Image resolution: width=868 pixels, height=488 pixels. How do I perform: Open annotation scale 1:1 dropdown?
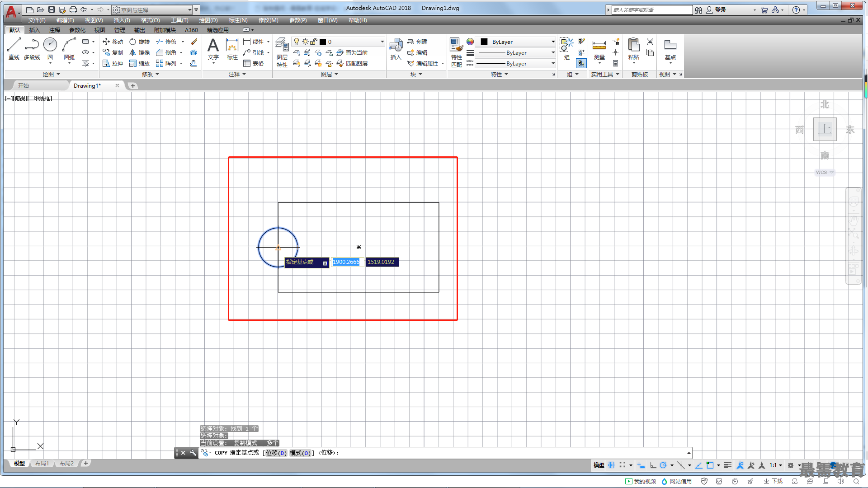pos(776,465)
